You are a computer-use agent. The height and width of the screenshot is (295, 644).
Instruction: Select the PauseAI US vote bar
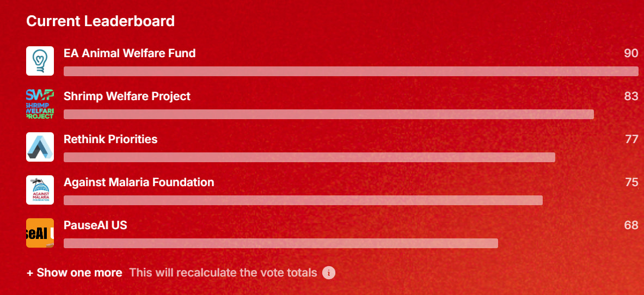click(x=281, y=243)
